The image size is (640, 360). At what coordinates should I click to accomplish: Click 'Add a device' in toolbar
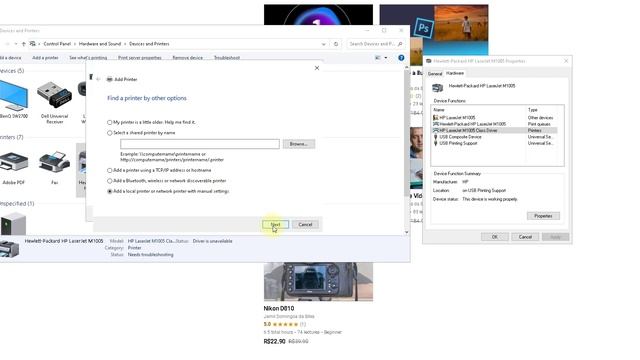(x=10, y=58)
